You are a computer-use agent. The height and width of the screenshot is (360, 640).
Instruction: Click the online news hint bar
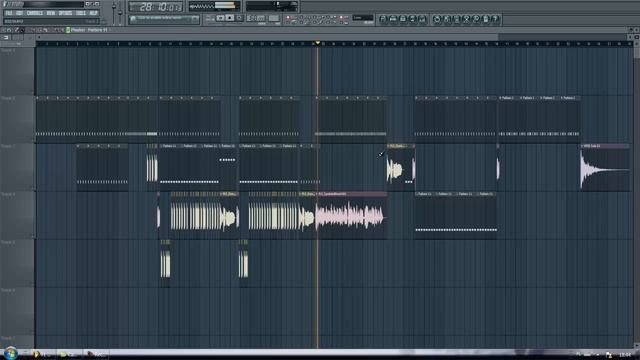tap(164, 19)
